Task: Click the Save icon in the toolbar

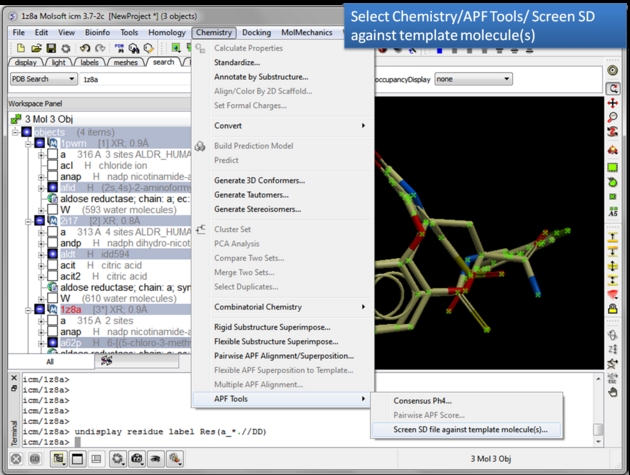Action: (51, 48)
